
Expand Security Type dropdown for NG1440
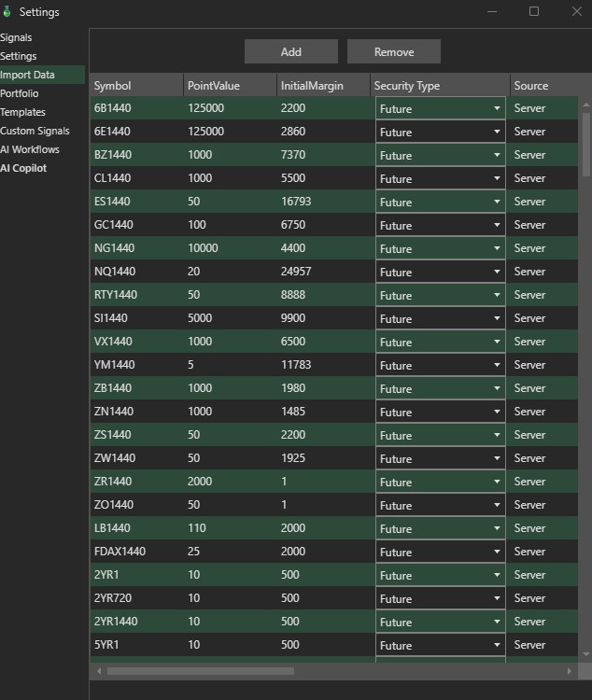coord(440,248)
